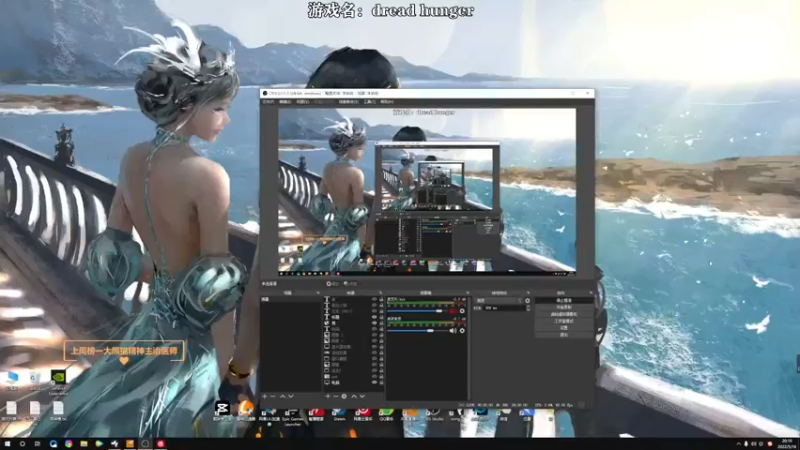Open GeForce Experience desktop icon
The image size is (800, 450).
pos(58,382)
